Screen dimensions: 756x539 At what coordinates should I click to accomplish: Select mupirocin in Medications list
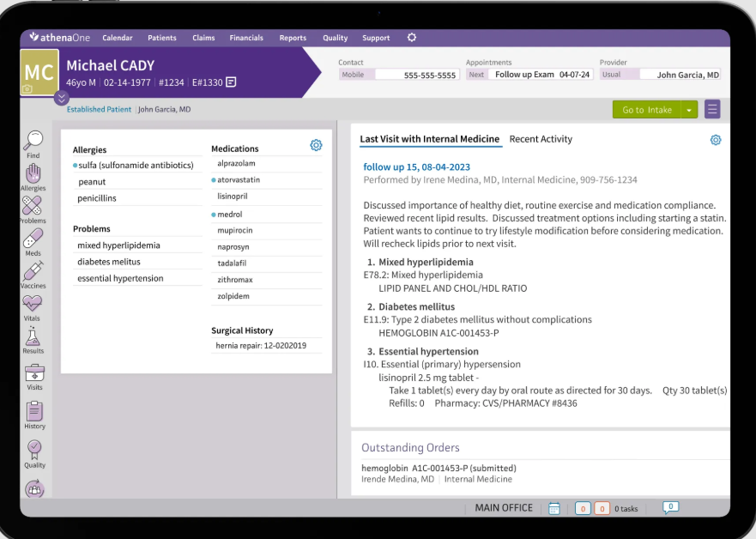coord(267,231)
